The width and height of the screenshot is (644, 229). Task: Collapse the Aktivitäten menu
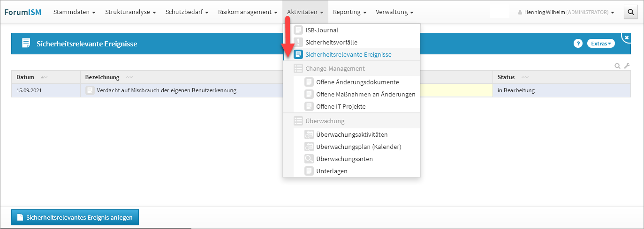(305, 12)
